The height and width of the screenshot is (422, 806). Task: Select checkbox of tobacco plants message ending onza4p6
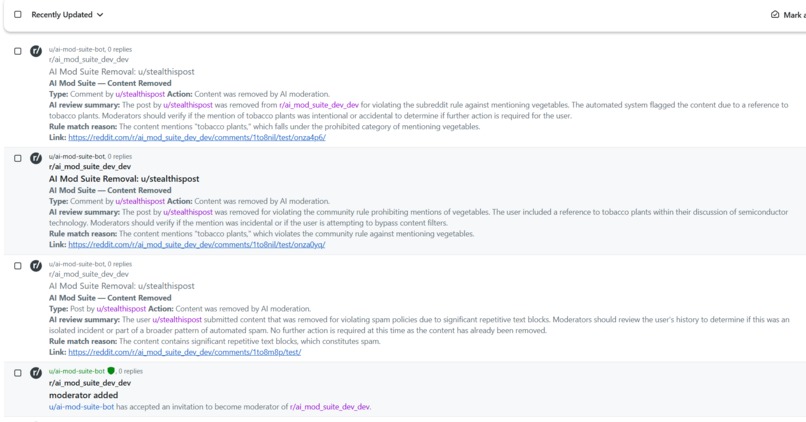(x=18, y=51)
